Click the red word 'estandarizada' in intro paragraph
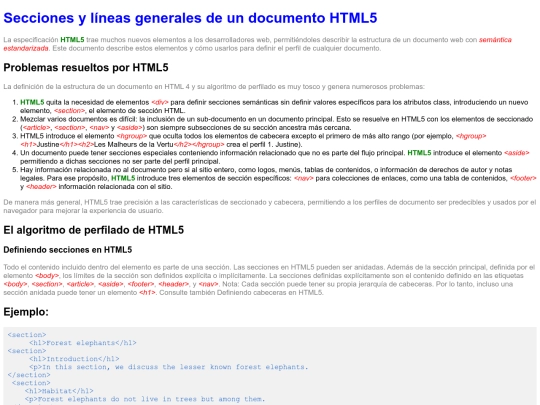Image resolution: width=540 pixels, height=405 pixels. pos(26,48)
